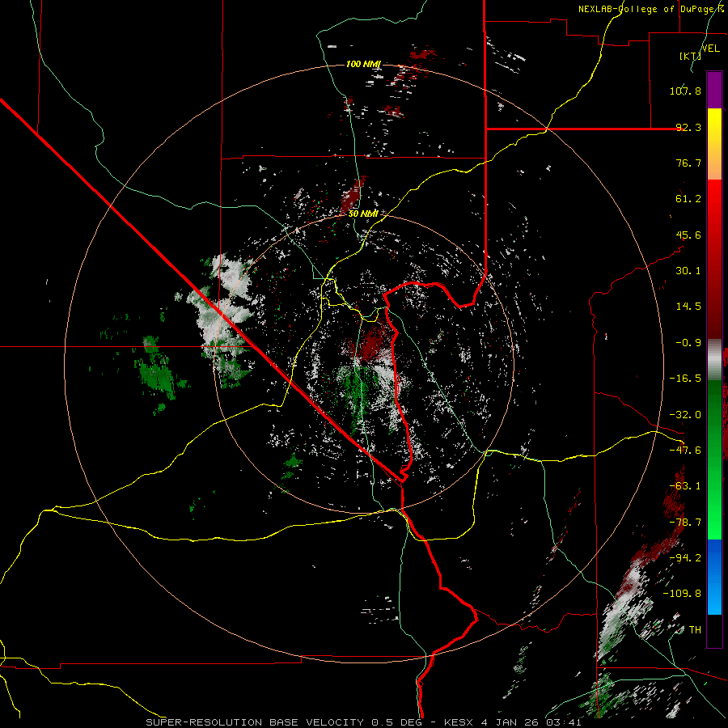Click the '50 NMI' range ring label
This screenshot has height=728, width=728.
point(363,214)
